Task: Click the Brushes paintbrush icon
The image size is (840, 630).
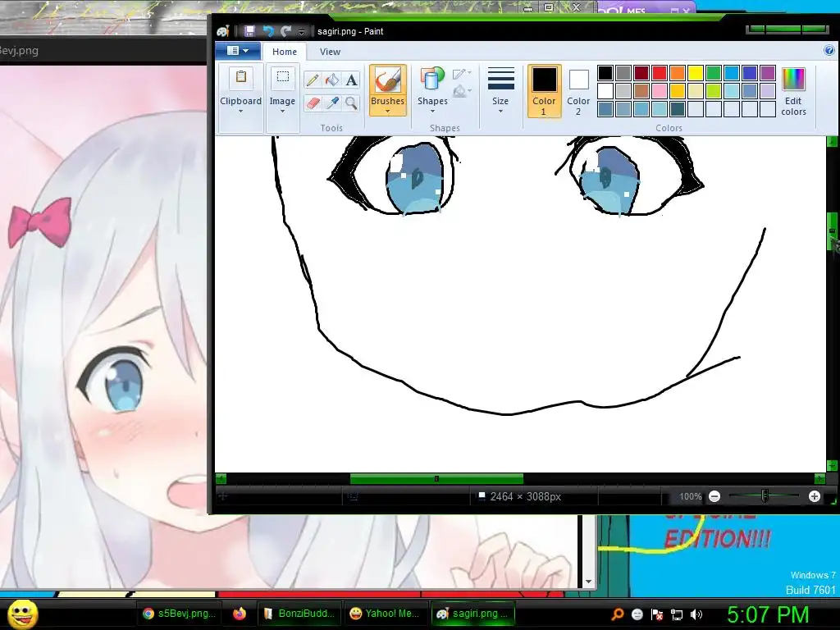Action: tap(387, 80)
